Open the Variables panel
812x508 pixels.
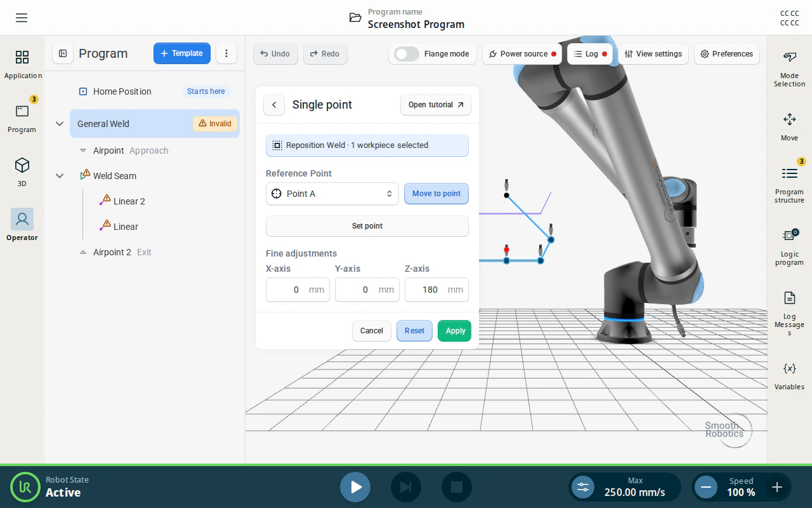click(789, 376)
